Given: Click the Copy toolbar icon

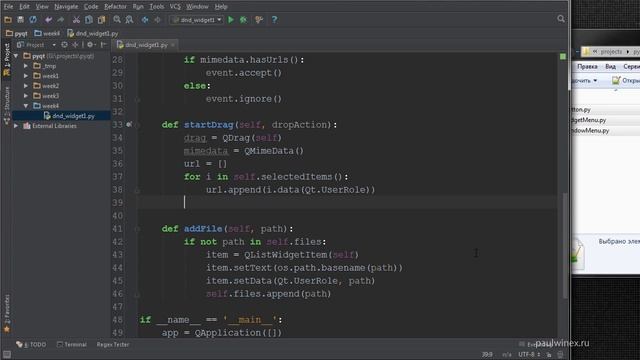Looking at the screenshot, I should click(x=89, y=20).
